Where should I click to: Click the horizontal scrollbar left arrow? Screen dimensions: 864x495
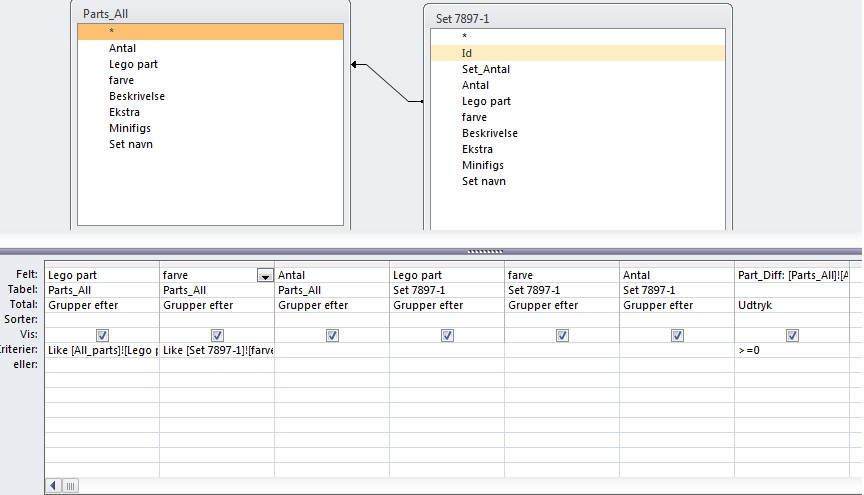tap(53, 486)
